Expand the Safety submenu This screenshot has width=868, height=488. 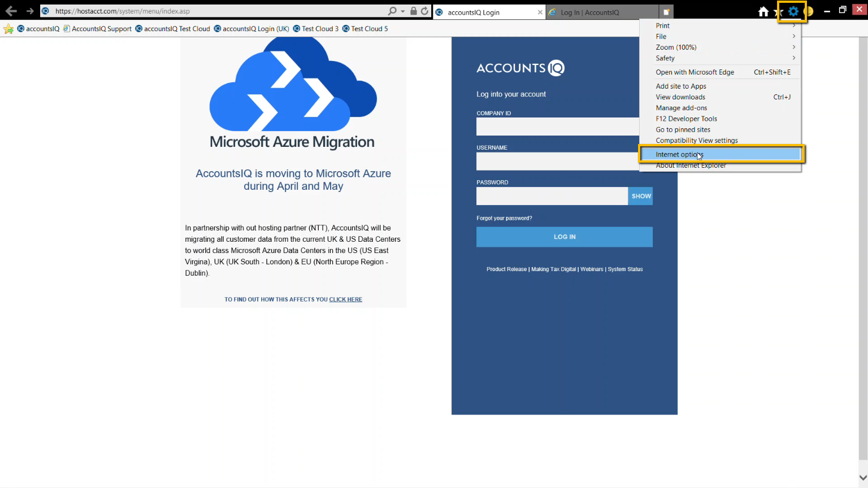point(721,58)
